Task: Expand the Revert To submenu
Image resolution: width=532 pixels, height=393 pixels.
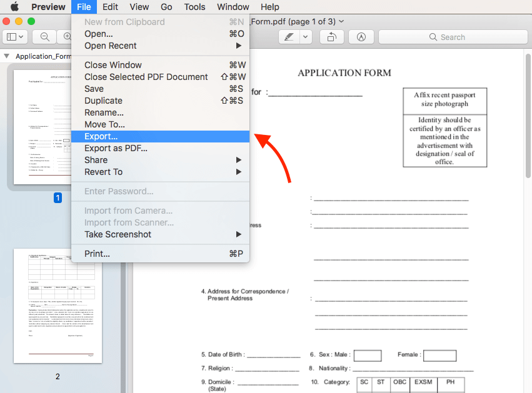Action: pos(160,172)
